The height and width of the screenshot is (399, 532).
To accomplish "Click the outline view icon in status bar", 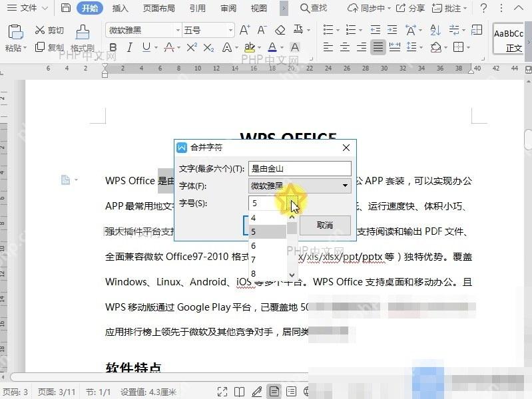I will pos(291,392).
